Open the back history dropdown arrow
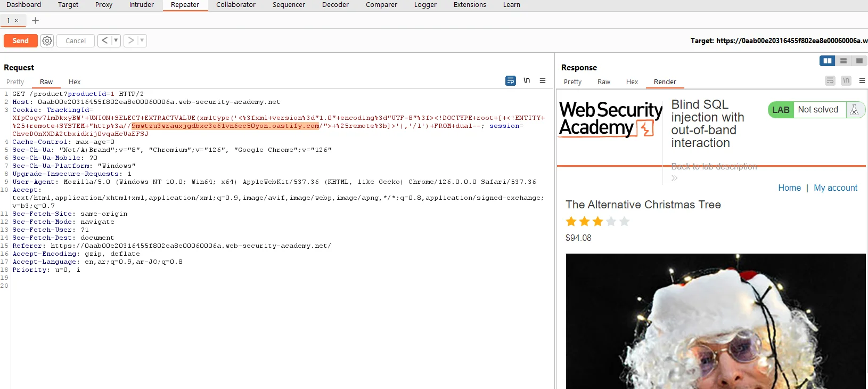This screenshot has width=868, height=389. coord(116,40)
